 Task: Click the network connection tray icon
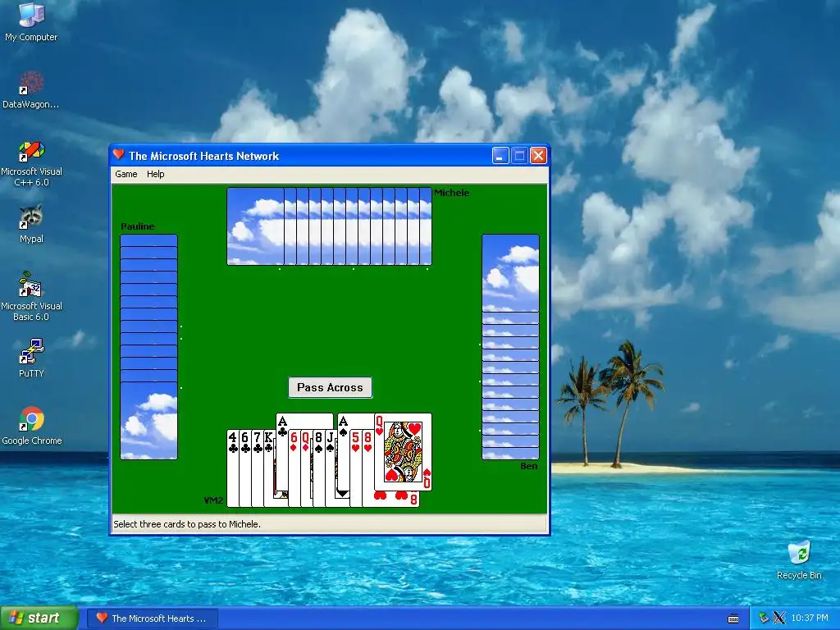pos(764,619)
